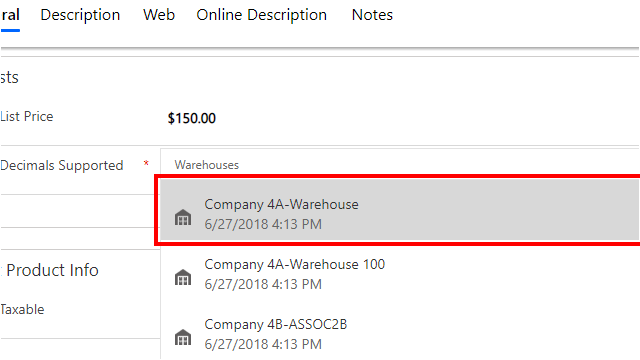Click the date under Company 4B-ASSOC2B
The height and width of the screenshot is (360, 640).
[x=263, y=344]
